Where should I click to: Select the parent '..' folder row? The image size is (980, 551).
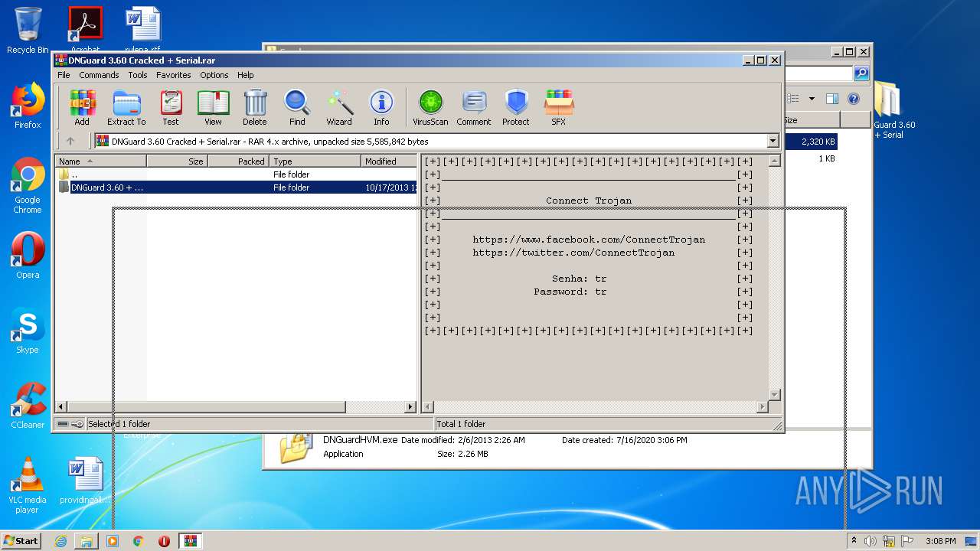coord(237,174)
